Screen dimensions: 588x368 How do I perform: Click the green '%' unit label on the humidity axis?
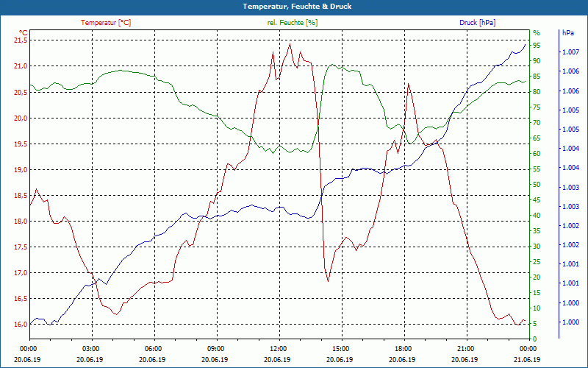click(537, 32)
